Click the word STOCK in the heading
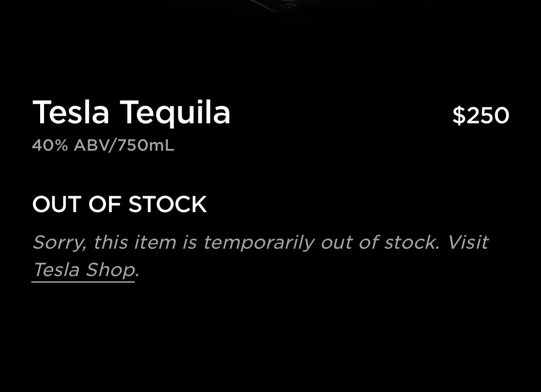 168,205
